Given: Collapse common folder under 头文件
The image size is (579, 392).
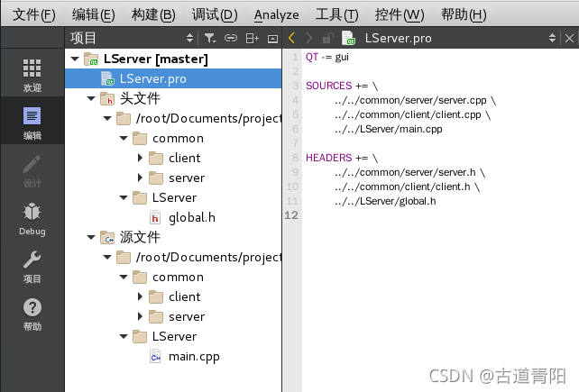Looking at the screenshot, I should pos(124,139).
